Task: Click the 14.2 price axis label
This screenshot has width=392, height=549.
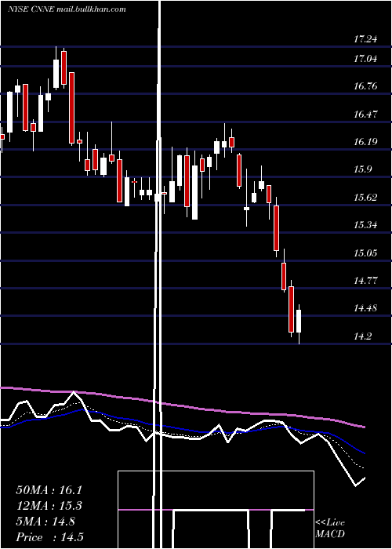Action: (362, 336)
